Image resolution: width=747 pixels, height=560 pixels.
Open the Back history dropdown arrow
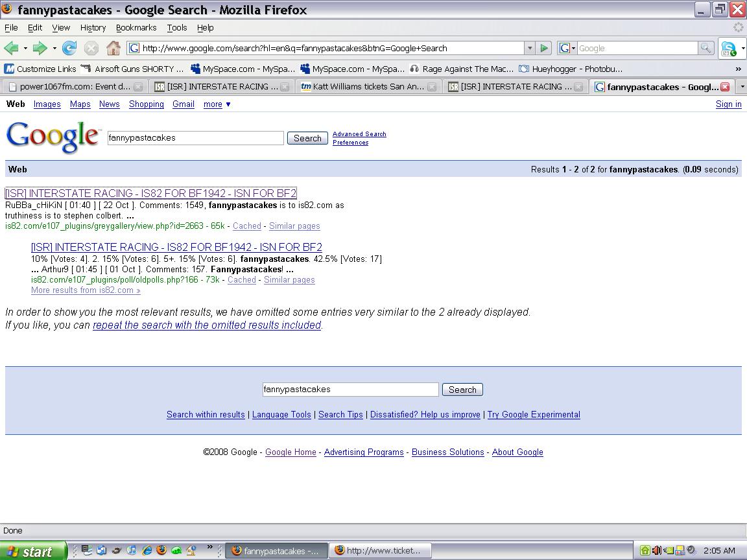[x=25, y=48]
